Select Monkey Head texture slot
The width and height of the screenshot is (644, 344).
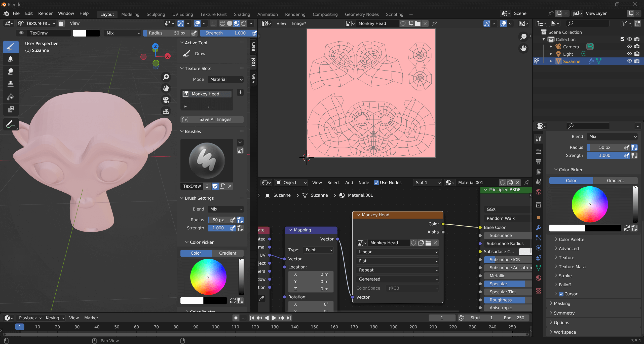(206, 94)
